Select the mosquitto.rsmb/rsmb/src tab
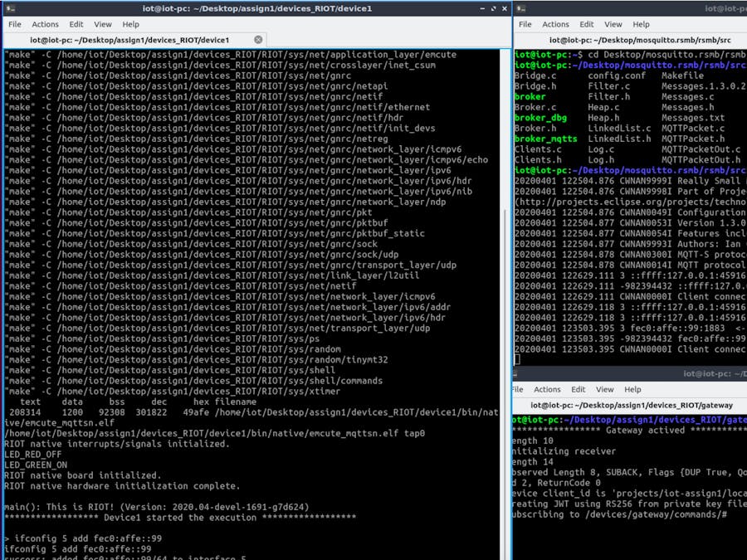This screenshot has height=560, width=747. (x=640, y=40)
